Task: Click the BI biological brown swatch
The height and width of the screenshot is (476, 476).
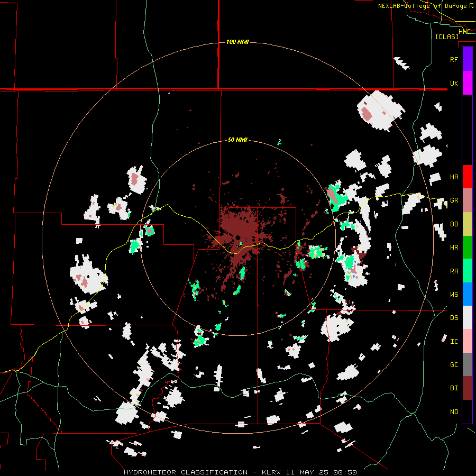Action: [x=467, y=388]
